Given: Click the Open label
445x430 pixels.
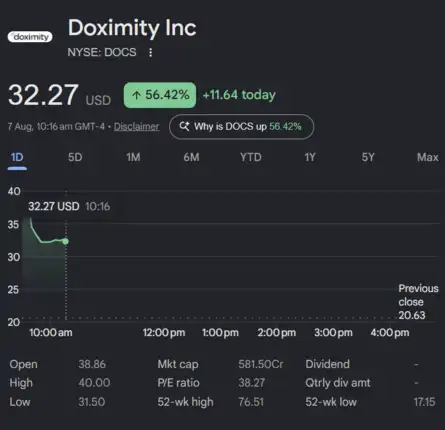Looking at the screenshot, I should point(23,364).
